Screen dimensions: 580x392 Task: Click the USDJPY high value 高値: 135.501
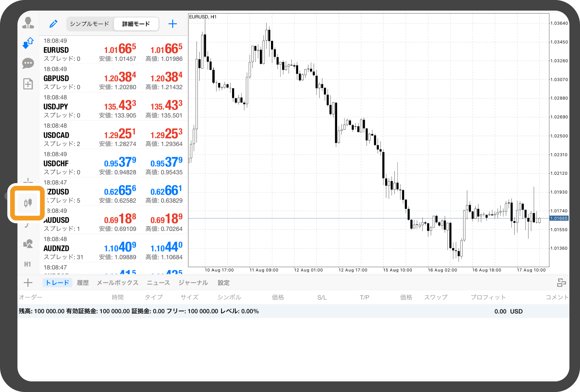(164, 115)
